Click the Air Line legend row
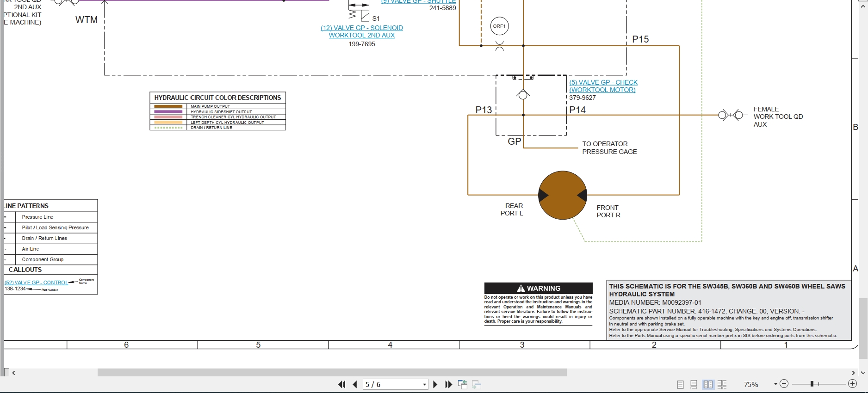 [51, 249]
